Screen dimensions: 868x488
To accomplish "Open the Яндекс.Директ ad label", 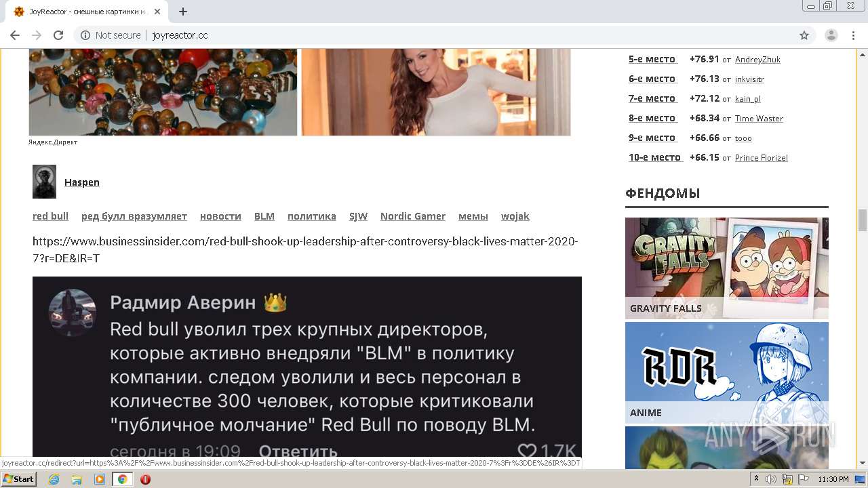I will 53,142.
